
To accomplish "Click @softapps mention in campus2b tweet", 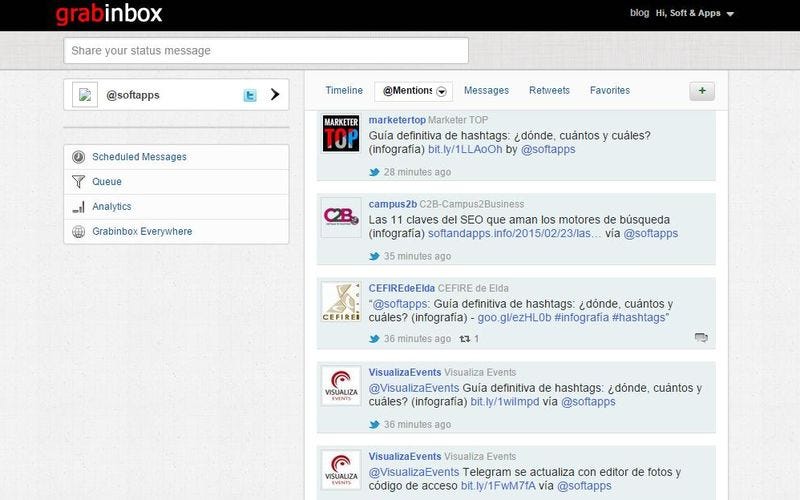I will click(x=651, y=234).
